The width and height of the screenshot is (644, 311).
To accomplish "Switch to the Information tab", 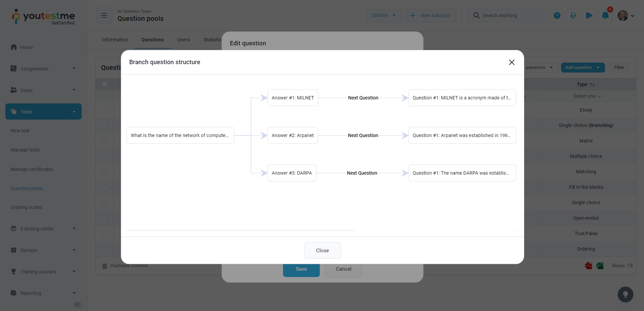I will pos(115,40).
